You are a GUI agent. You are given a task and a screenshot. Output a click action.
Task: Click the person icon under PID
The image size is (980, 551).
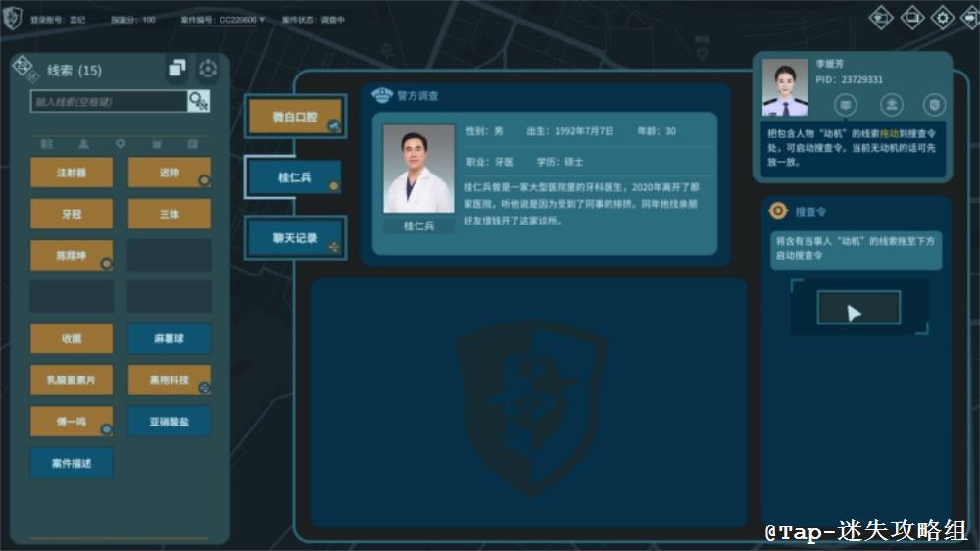(891, 105)
